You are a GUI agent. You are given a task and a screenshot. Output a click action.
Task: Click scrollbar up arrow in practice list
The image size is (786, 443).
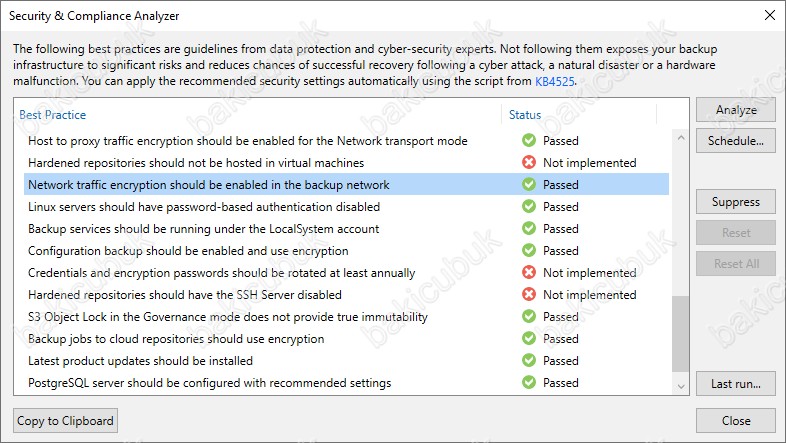[681, 137]
